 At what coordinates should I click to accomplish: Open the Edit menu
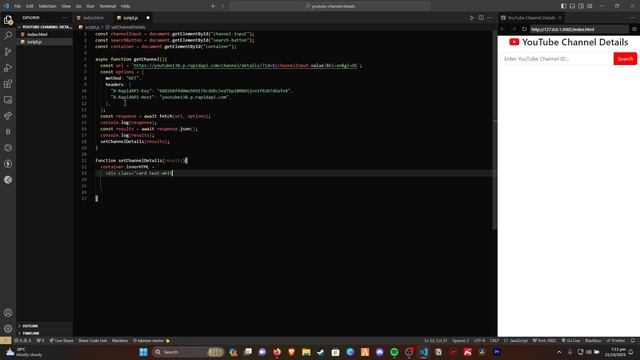tap(30, 6)
